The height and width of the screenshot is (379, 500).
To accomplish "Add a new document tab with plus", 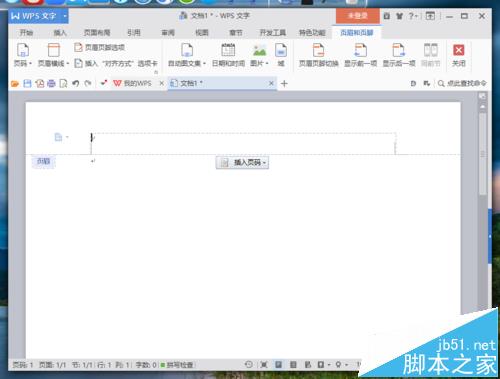I will (284, 84).
